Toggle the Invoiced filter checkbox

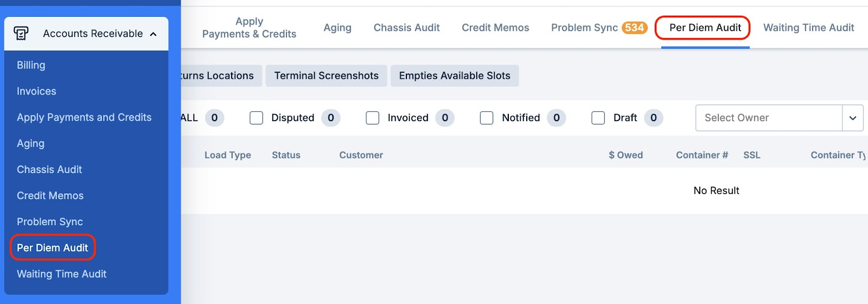tap(373, 118)
